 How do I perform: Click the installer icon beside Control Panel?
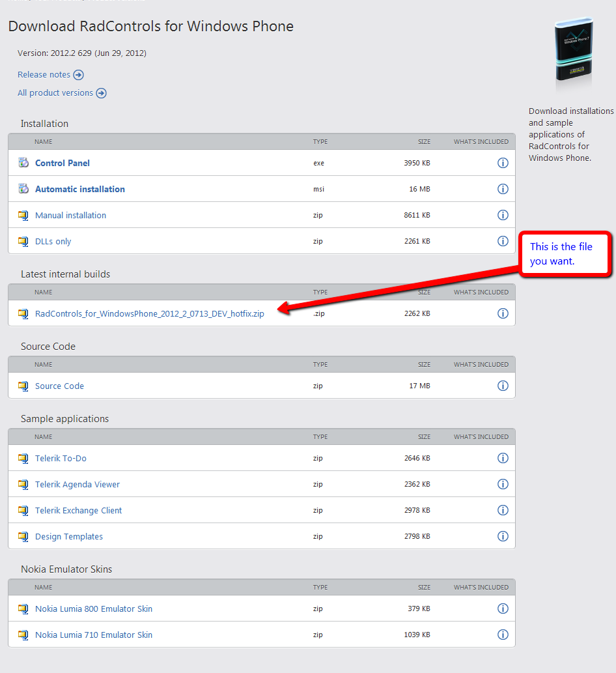[23, 163]
